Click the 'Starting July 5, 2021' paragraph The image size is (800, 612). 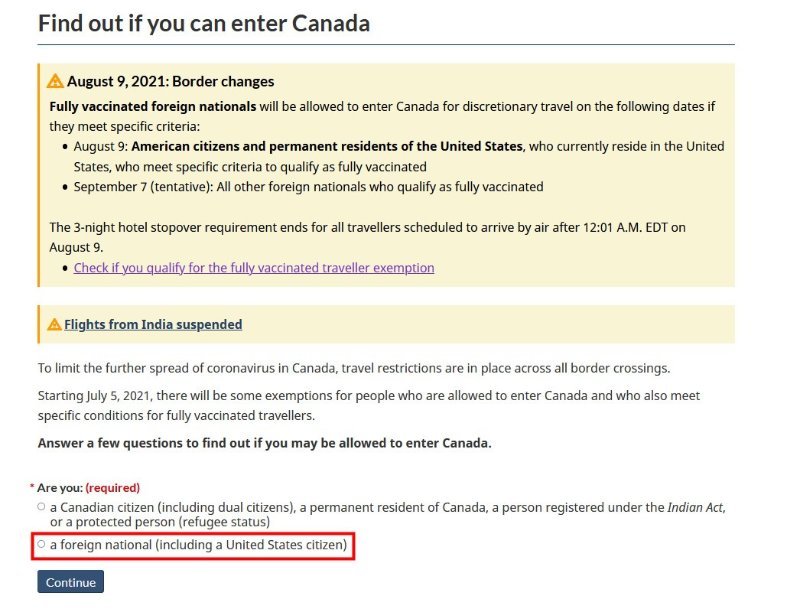(x=368, y=405)
